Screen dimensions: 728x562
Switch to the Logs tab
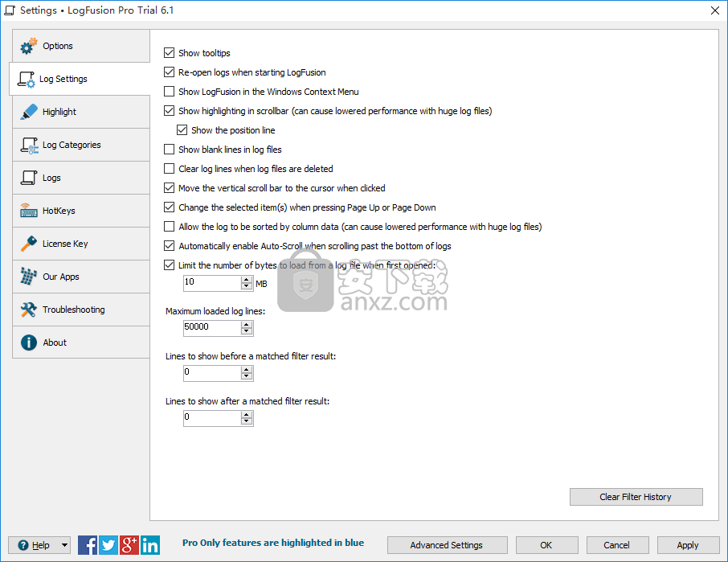pos(81,178)
